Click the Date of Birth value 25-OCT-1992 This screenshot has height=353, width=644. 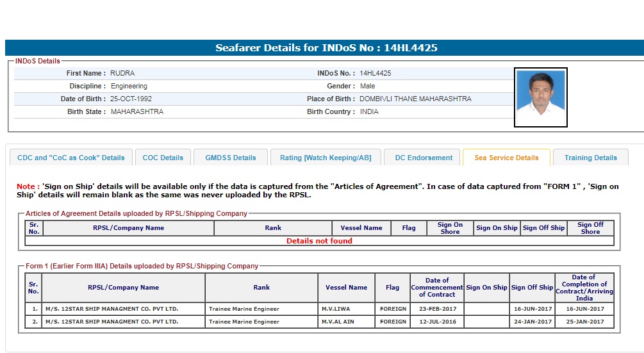tap(131, 99)
